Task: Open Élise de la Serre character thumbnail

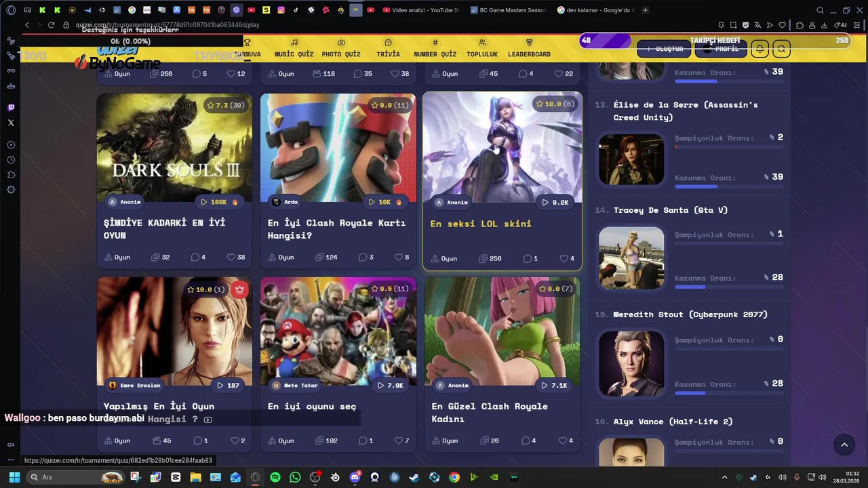Action: tap(631, 159)
